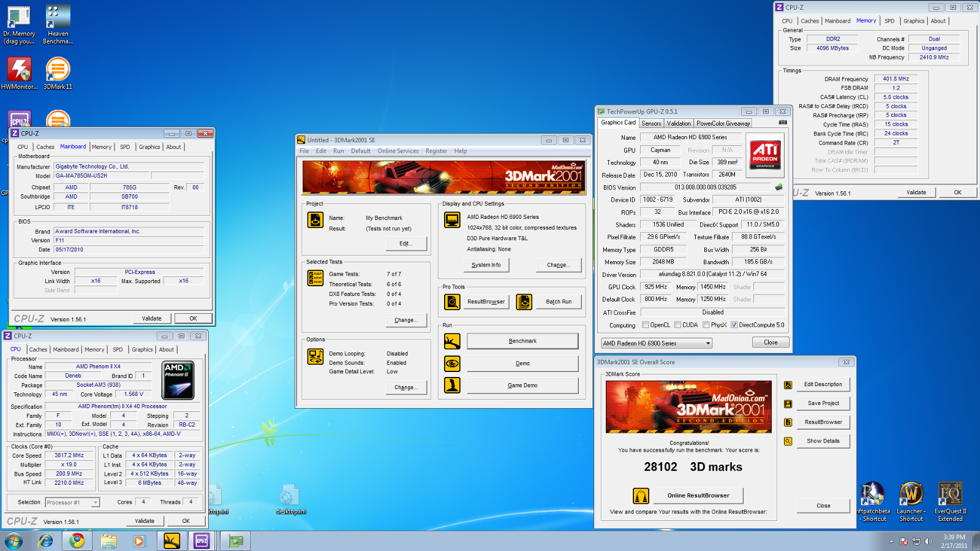Select Graphics tab in bottom CPU-Z window
Viewport: 980px width, 551px height.
(x=142, y=350)
